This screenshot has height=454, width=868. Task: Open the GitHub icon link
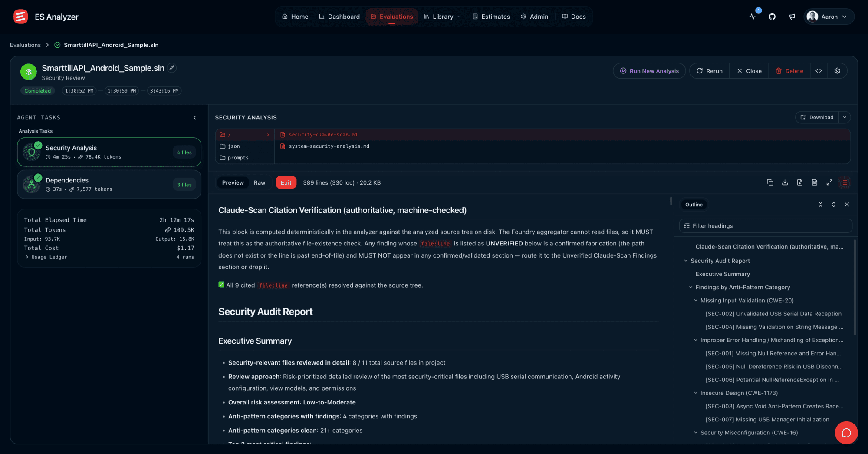(x=772, y=17)
